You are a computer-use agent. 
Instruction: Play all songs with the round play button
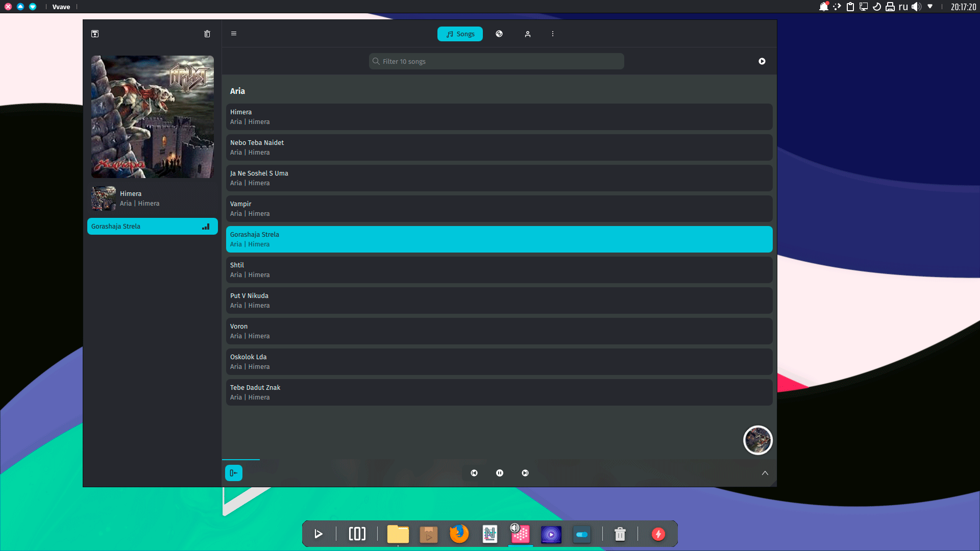(x=762, y=61)
